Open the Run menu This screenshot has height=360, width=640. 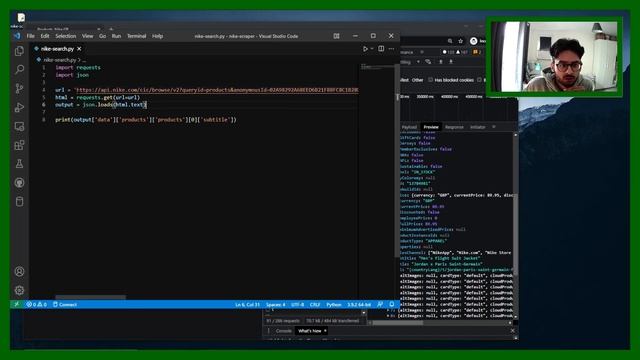116,36
